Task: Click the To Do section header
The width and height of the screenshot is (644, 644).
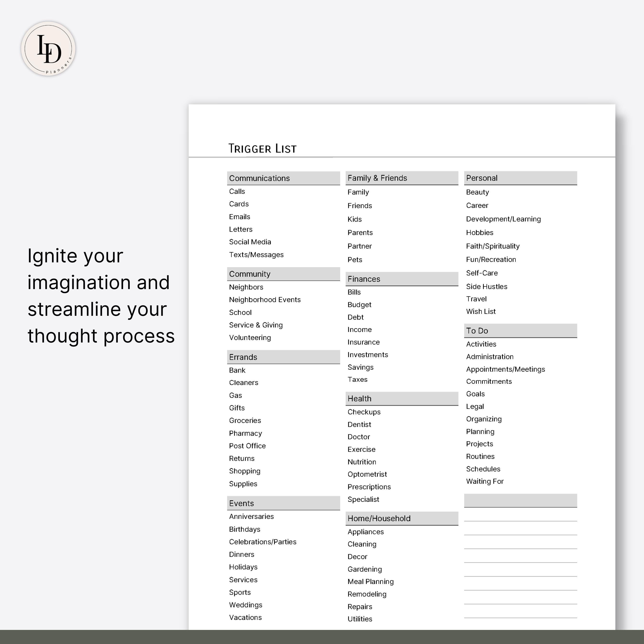Action: 520,331
